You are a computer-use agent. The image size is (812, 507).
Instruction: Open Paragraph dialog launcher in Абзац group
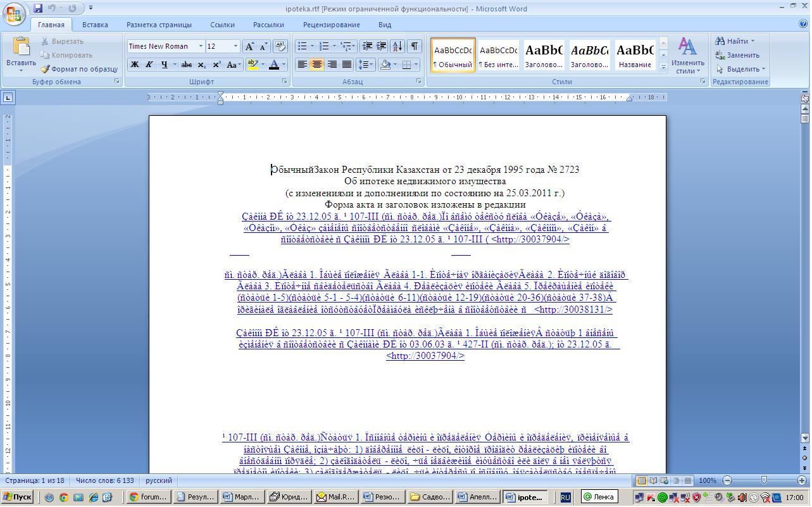tap(418, 82)
